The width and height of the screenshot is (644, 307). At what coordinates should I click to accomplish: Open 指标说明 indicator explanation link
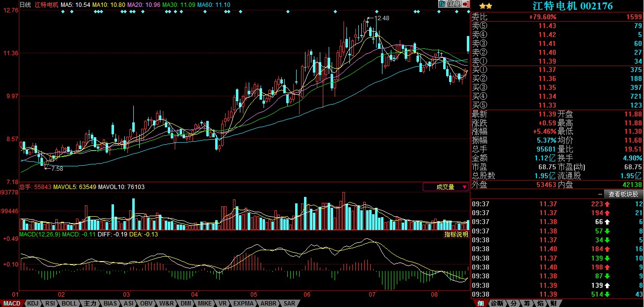click(456, 234)
